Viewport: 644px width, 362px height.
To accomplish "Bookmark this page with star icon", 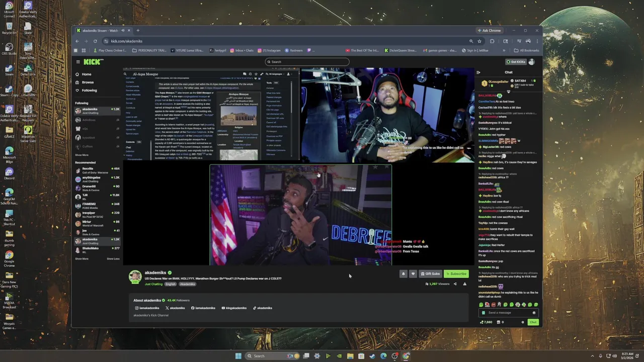I will pyautogui.click(x=479, y=41).
